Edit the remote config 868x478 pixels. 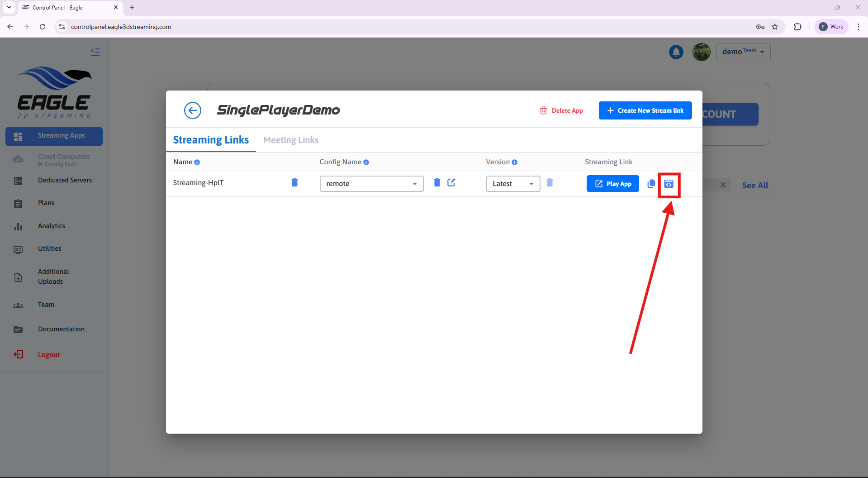(451, 182)
